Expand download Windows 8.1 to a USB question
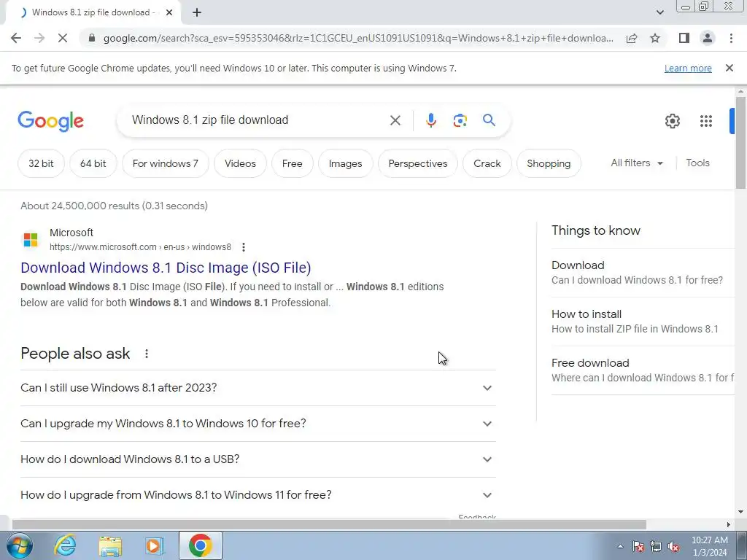Screen dimensions: 747x560 click(258, 459)
